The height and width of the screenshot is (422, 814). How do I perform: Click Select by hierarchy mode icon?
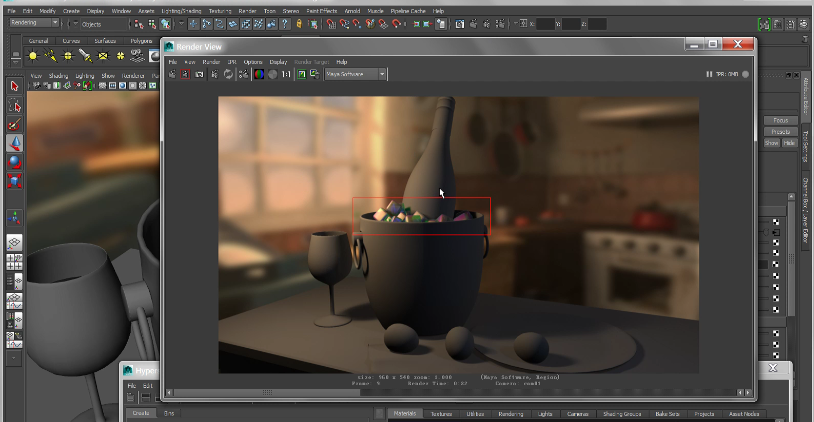coord(139,24)
